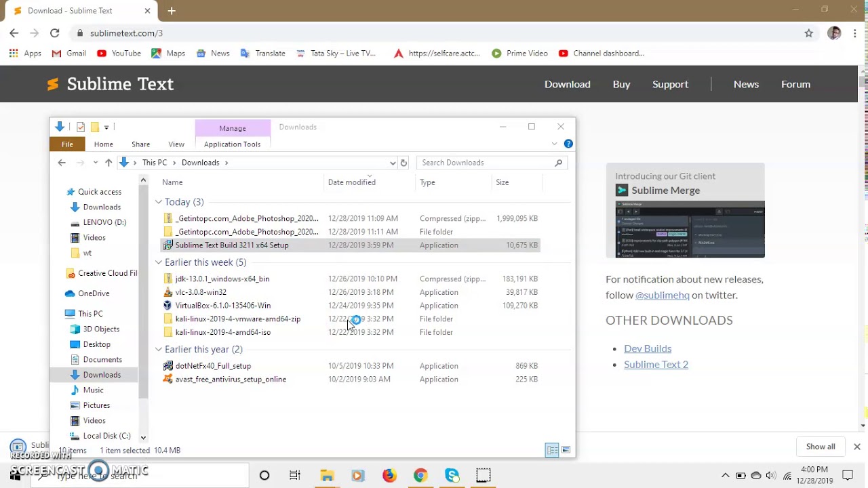
Task: Open the YouTube bookmark
Action: [119, 54]
